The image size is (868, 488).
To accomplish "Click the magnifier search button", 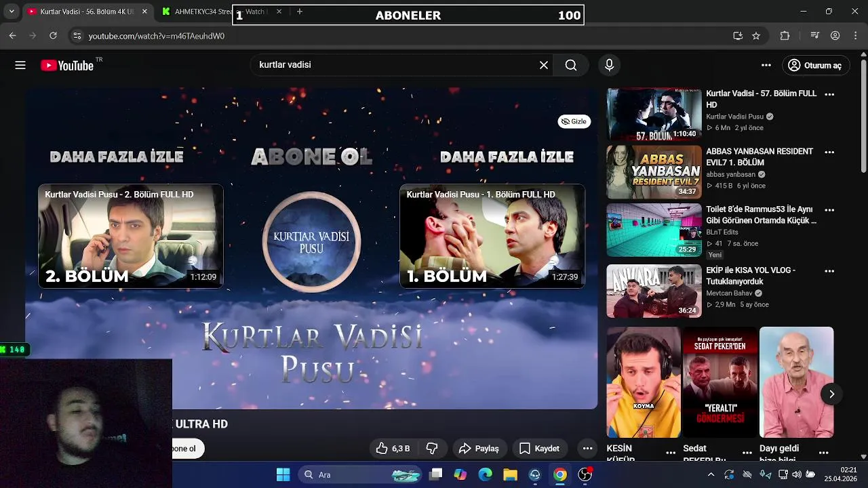I will (571, 65).
